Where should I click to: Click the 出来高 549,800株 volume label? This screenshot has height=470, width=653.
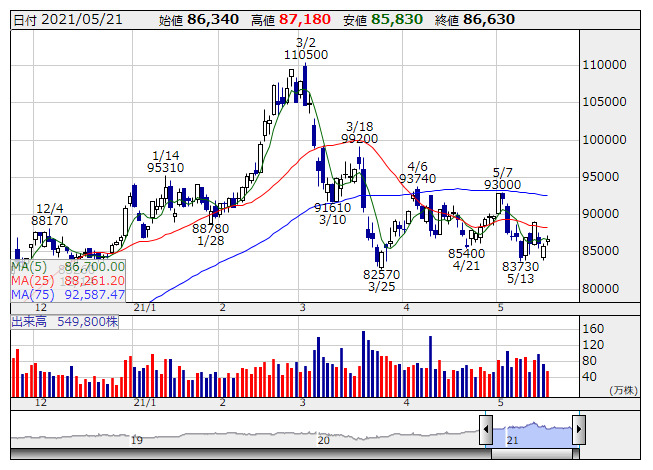click(65, 321)
